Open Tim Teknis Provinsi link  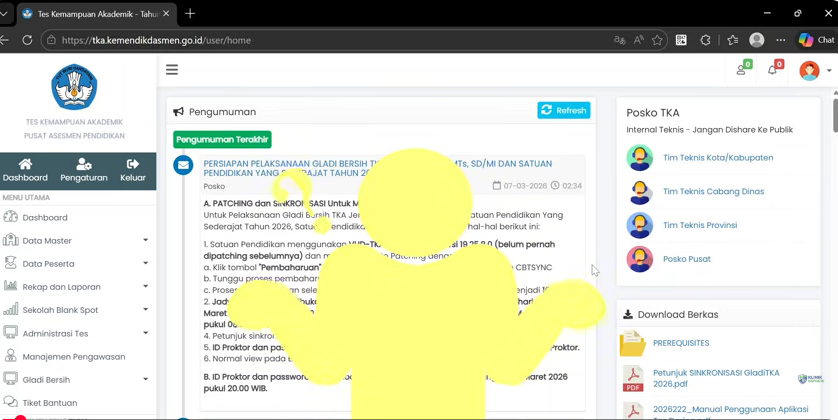[700, 225]
